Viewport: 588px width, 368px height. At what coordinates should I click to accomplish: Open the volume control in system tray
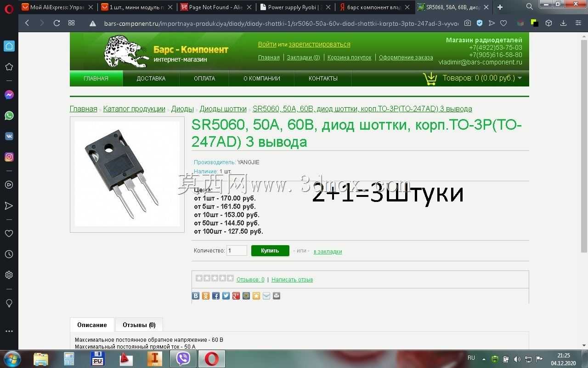[517, 359]
